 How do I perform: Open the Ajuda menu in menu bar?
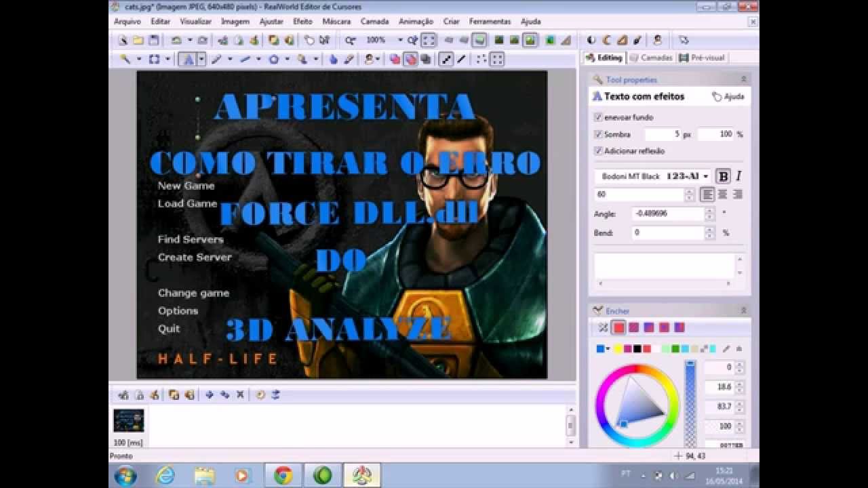point(530,22)
